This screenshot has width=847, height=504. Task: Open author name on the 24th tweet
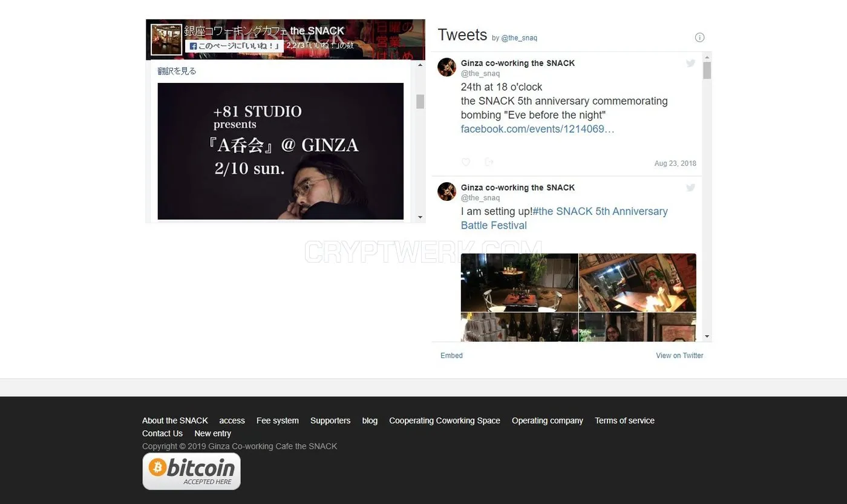pos(518,63)
